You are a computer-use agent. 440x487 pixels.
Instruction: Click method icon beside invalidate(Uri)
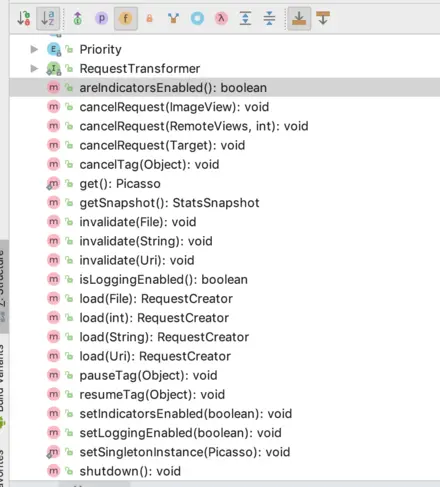(53, 260)
